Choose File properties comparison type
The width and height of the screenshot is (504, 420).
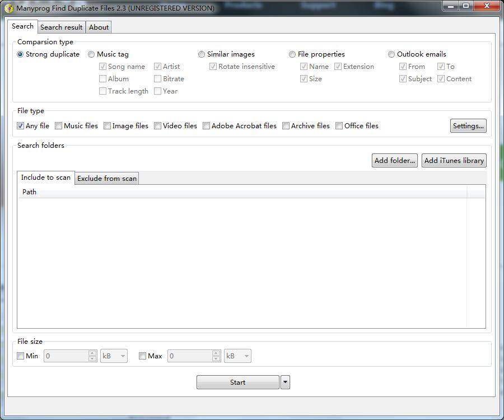pyautogui.click(x=292, y=54)
